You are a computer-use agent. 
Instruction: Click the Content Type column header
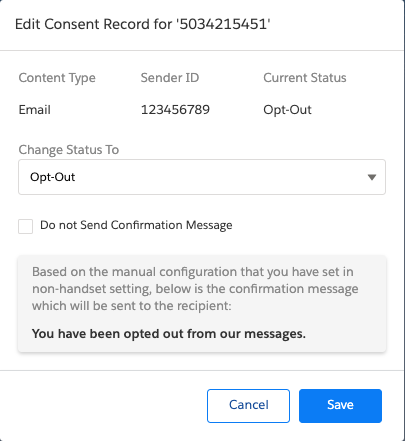click(57, 78)
